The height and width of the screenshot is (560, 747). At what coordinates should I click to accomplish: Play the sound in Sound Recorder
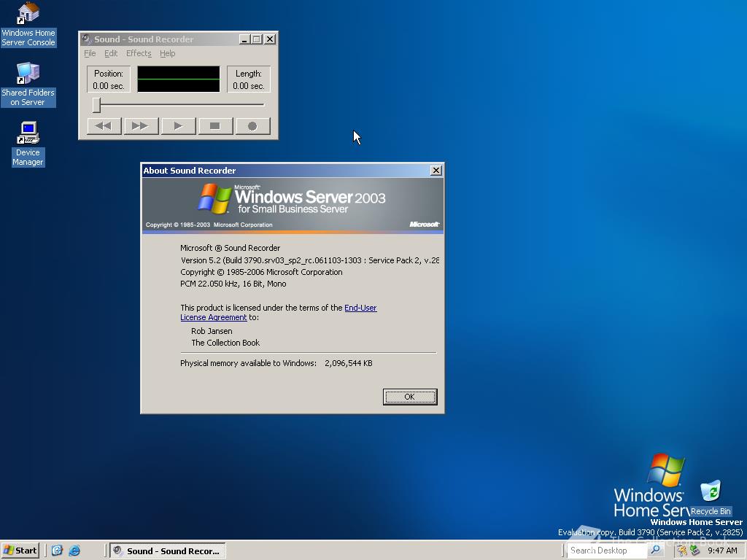coord(178,126)
